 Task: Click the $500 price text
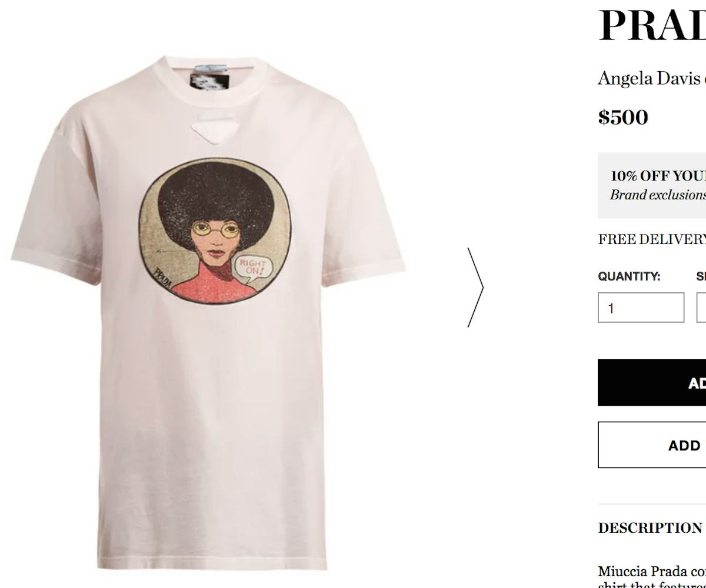click(623, 117)
